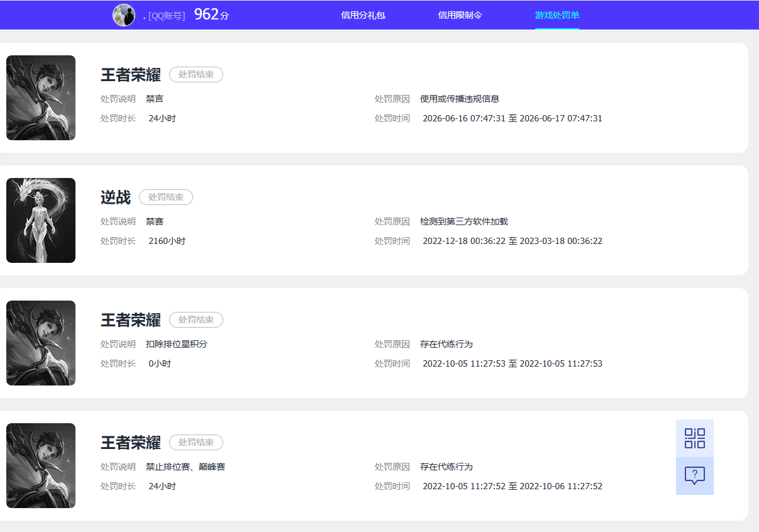
Task: Open the QR code icon
Action: pyautogui.click(x=695, y=438)
